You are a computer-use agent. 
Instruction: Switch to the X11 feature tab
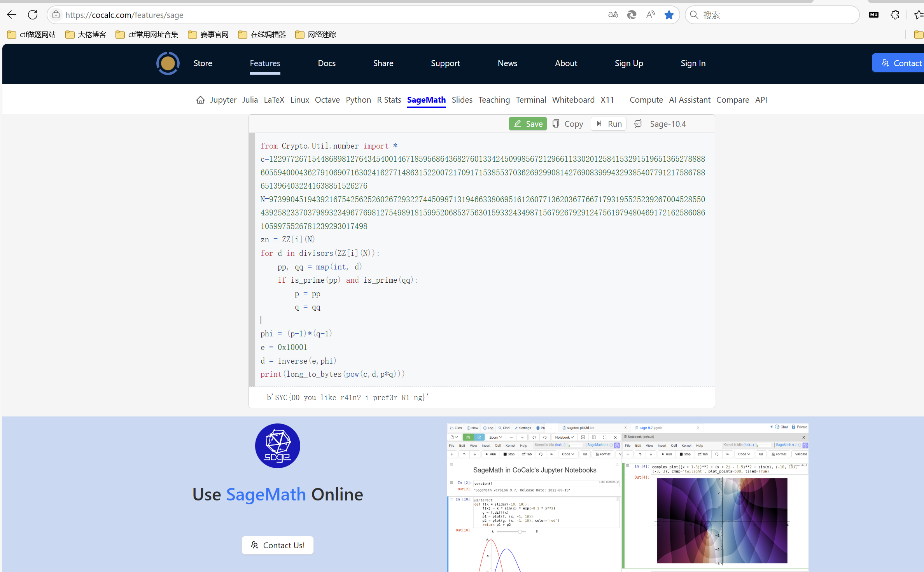pyautogui.click(x=607, y=100)
